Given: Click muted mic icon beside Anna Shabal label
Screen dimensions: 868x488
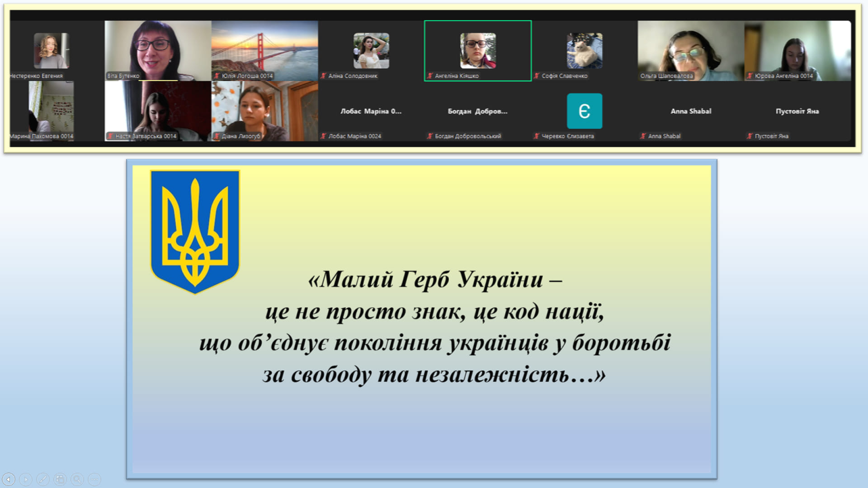Looking at the screenshot, I should (643, 136).
